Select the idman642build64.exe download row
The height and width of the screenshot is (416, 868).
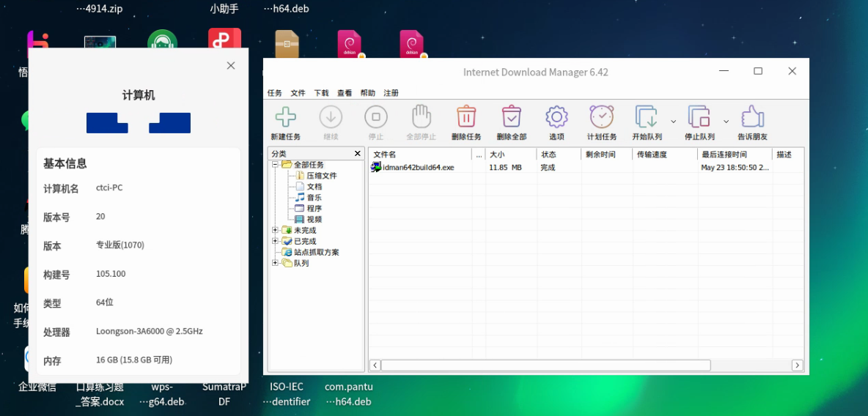[586, 167]
